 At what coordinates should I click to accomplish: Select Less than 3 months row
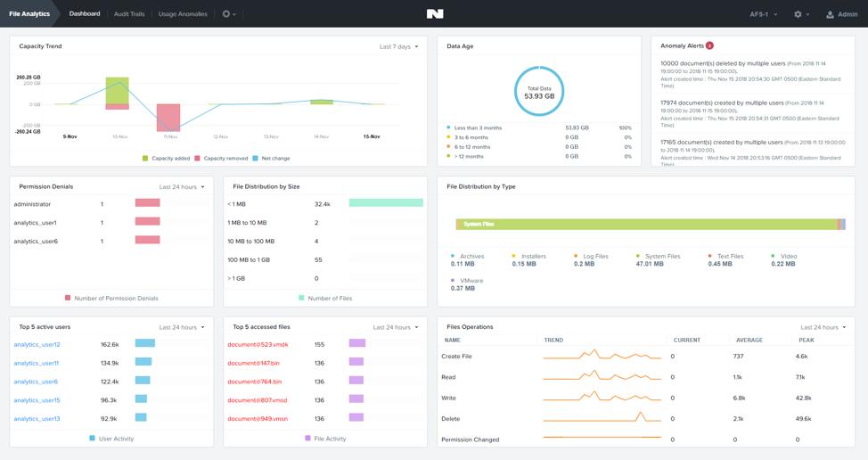click(539, 127)
